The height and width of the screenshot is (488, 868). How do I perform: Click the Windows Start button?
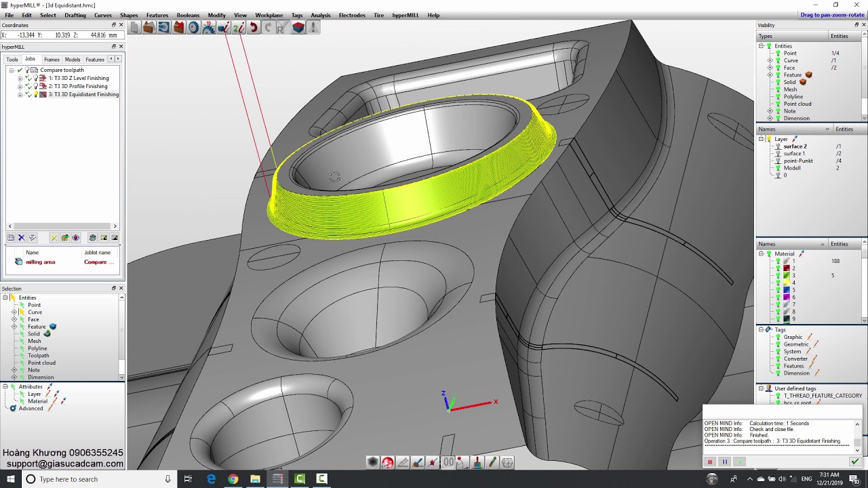[x=11, y=479]
